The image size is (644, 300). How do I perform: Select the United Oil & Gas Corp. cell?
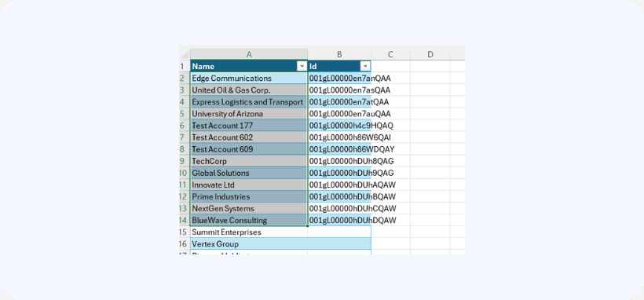pos(249,90)
